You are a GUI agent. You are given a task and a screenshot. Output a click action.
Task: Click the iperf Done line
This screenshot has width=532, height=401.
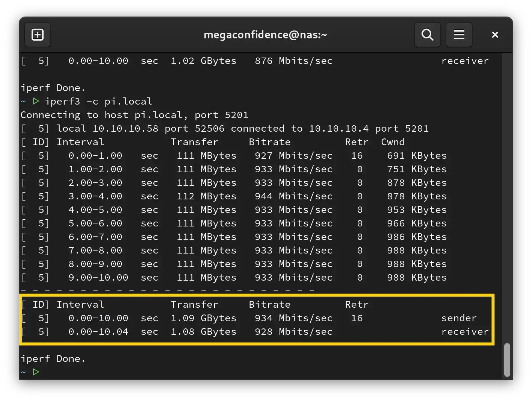click(x=53, y=358)
